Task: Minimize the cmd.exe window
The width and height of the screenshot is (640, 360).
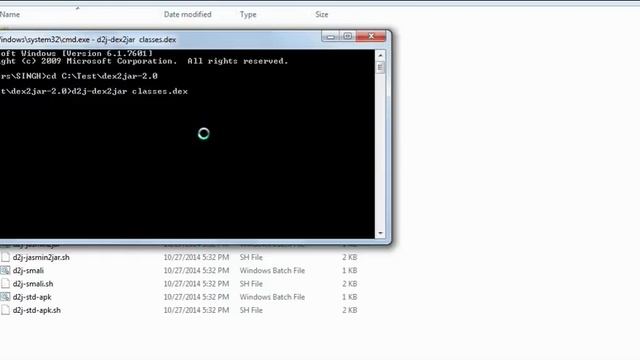Action: pos(331,36)
